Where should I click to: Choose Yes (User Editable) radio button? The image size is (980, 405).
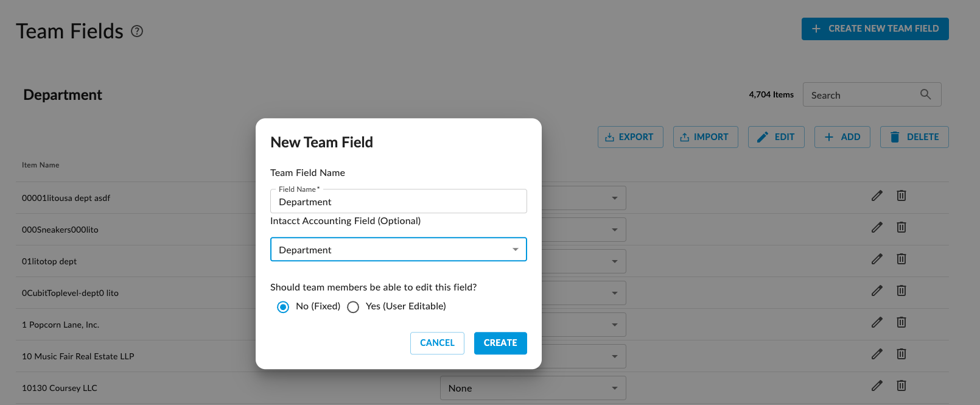click(x=353, y=307)
